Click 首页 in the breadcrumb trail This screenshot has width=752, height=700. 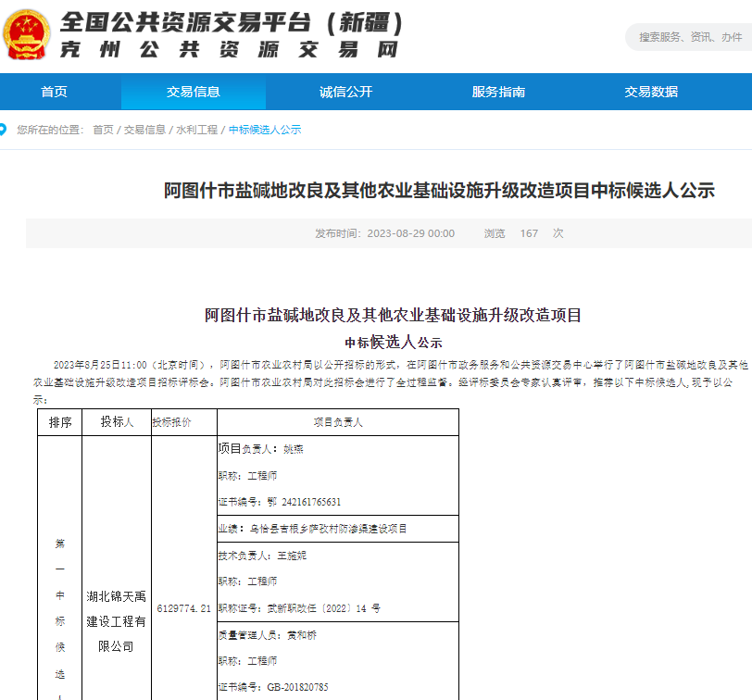click(100, 130)
